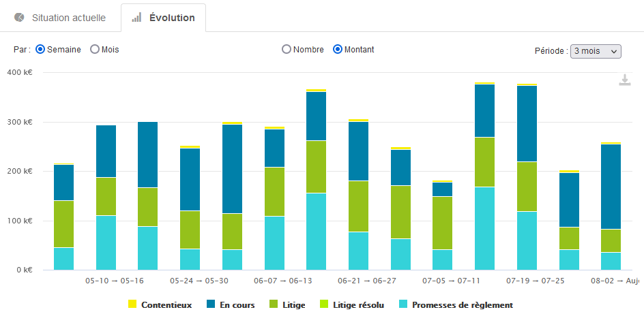The width and height of the screenshot is (644, 314).
Task: Click the chart download icon
Action: [x=624, y=80]
